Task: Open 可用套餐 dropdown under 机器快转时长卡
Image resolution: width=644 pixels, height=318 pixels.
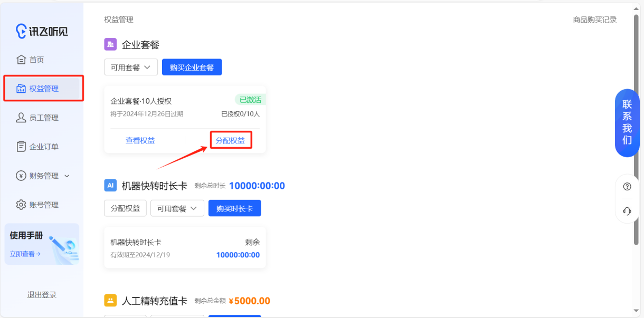Action: tap(177, 208)
